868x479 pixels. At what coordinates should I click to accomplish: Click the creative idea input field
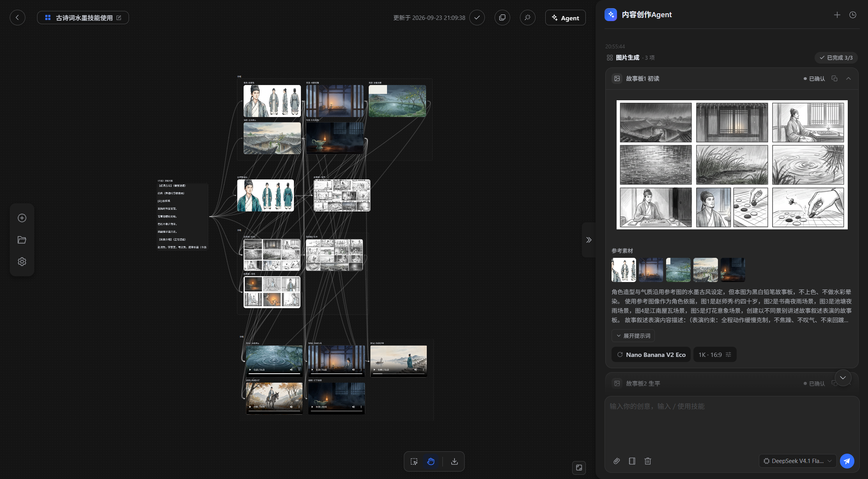pyautogui.click(x=732, y=423)
